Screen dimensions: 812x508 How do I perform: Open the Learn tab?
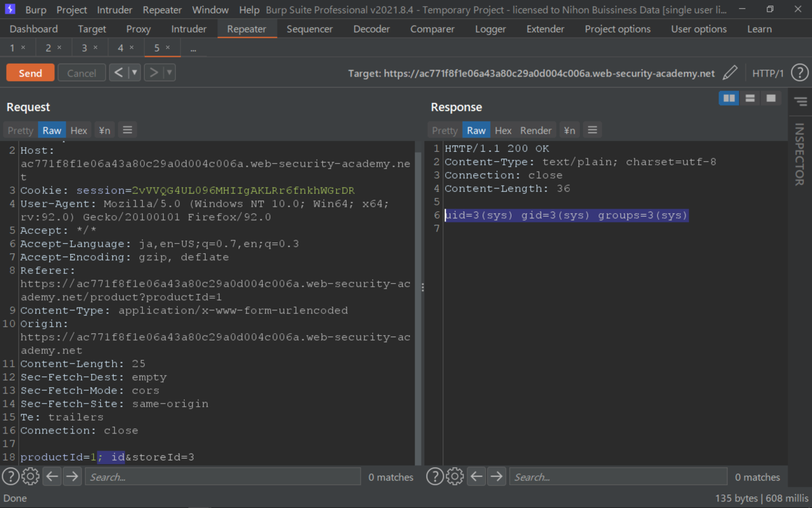coord(759,29)
